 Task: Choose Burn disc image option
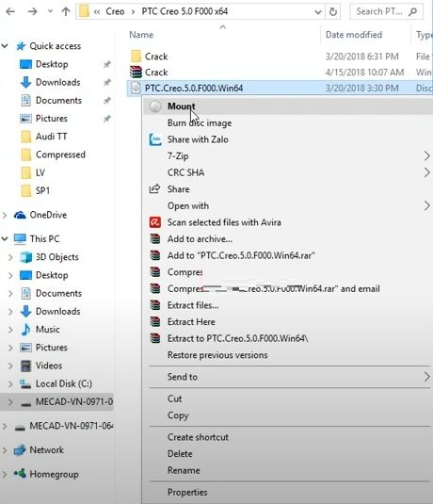tap(200, 122)
